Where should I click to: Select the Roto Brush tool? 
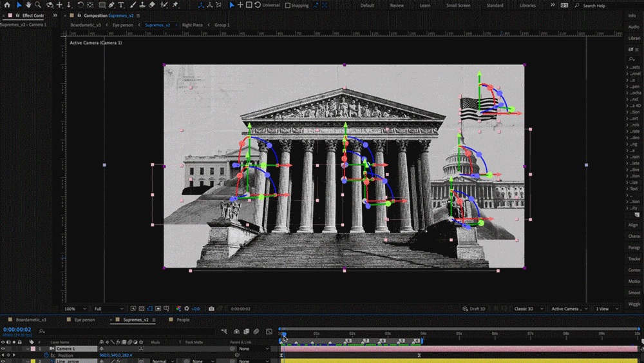[x=164, y=5]
